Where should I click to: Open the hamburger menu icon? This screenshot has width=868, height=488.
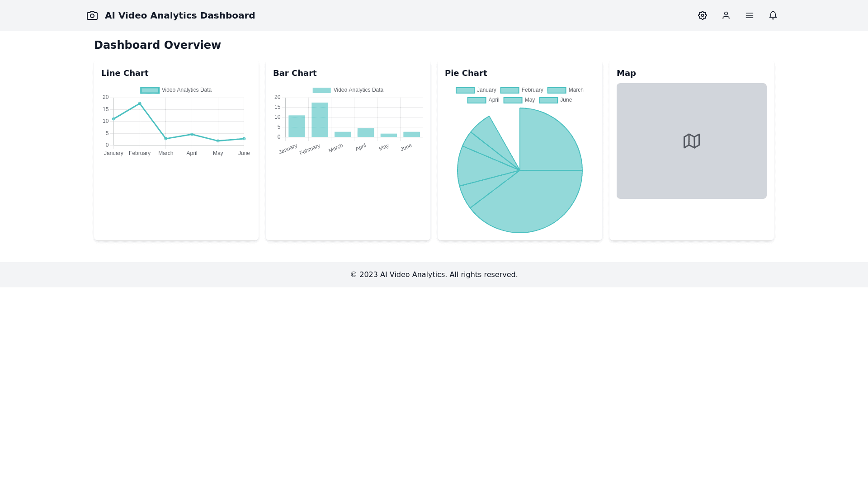pyautogui.click(x=749, y=15)
